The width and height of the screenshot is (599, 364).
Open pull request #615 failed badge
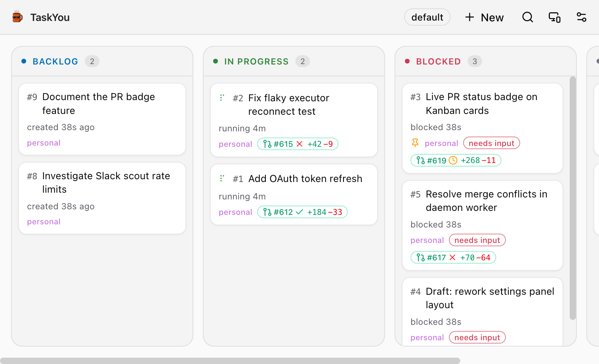click(x=298, y=144)
